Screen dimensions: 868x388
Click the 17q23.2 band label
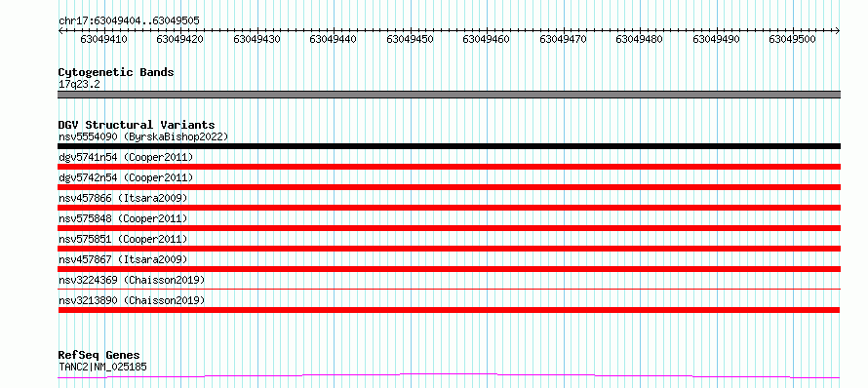click(79, 85)
